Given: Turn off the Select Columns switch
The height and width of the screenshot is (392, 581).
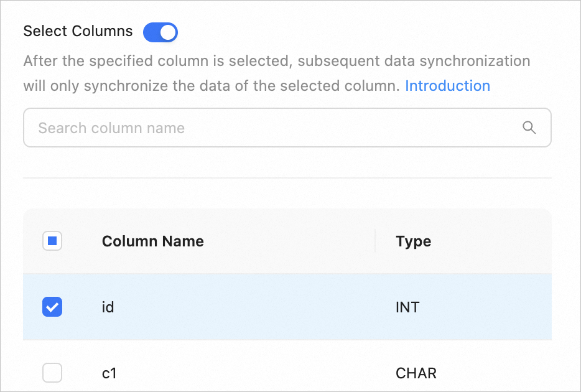Looking at the screenshot, I should [160, 32].
